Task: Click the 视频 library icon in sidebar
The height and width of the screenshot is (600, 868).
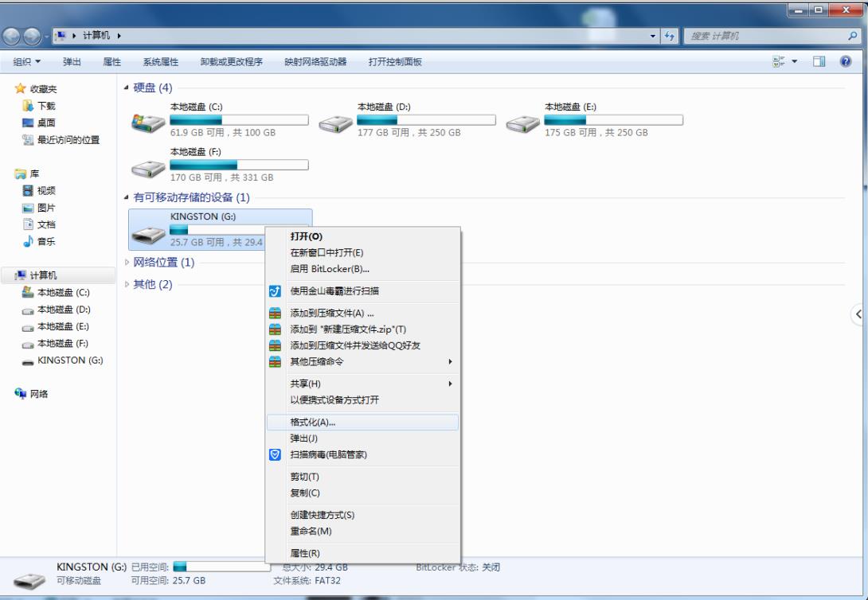Action: (x=29, y=190)
